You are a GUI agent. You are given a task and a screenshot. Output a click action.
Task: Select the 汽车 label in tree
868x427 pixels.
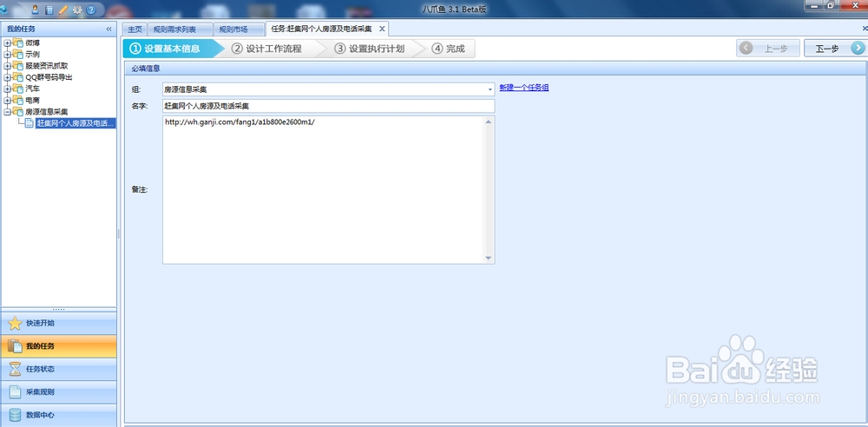click(33, 89)
